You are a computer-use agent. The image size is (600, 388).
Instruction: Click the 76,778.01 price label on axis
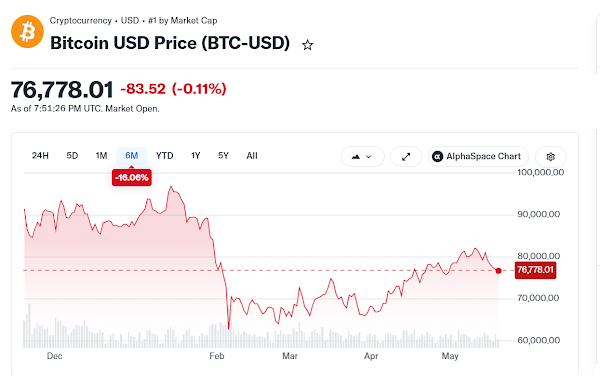(x=535, y=270)
